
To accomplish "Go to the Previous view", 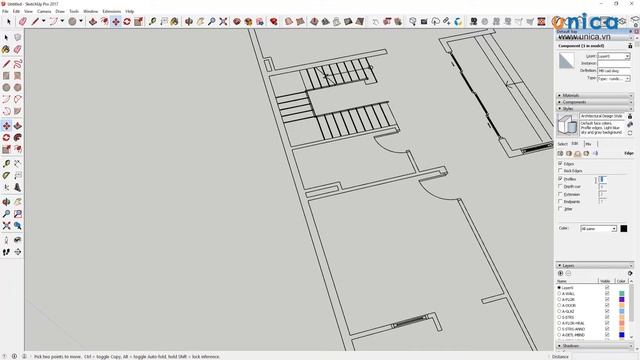I will pyautogui.click(x=18, y=226).
